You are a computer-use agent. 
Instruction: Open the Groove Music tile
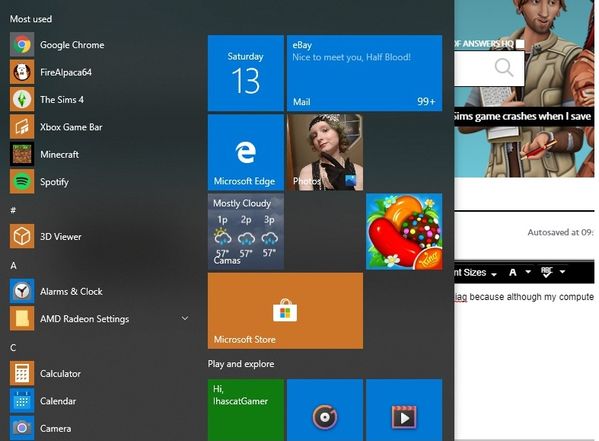325,410
